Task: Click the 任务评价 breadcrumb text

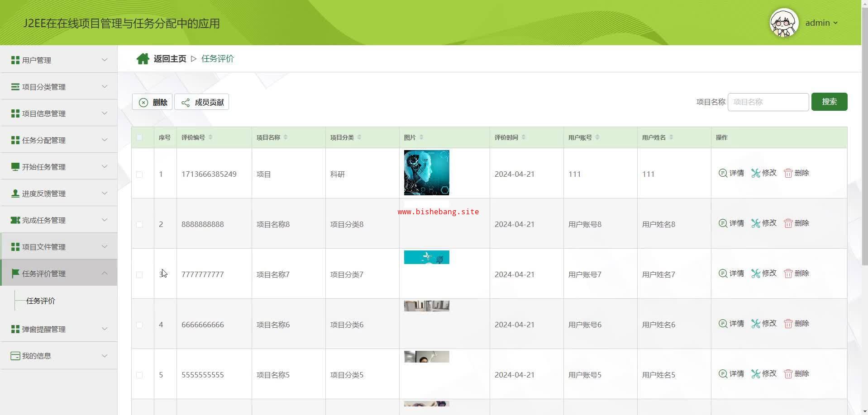Action: tap(218, 59)
